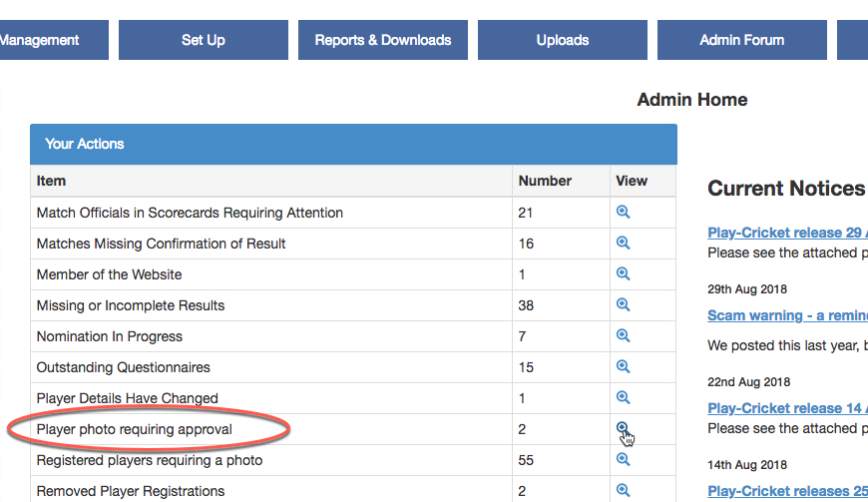Open magnifier for Matches Missing Confirmation of Result
Image resolution: width=868 pixels, height=502 pixels.
623,243
